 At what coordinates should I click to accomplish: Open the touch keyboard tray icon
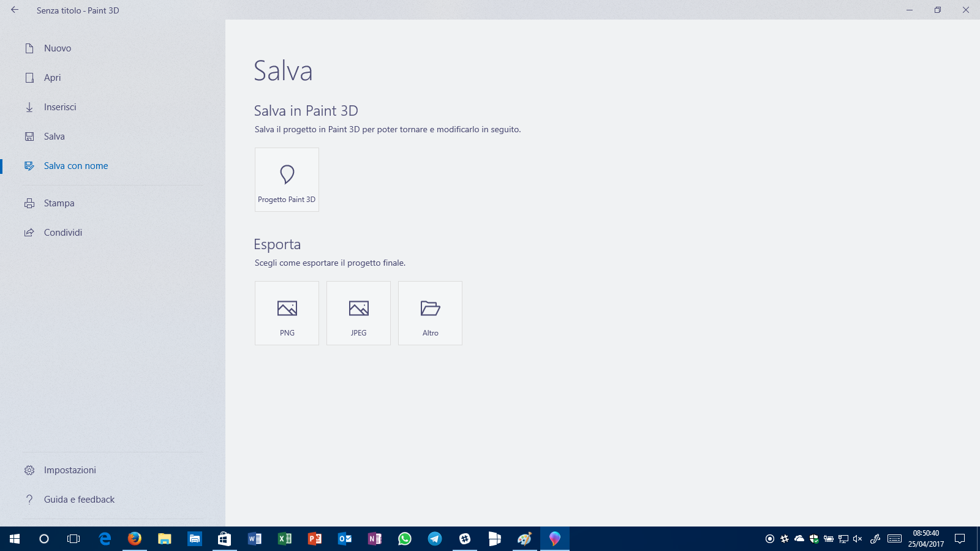(894, 539)
